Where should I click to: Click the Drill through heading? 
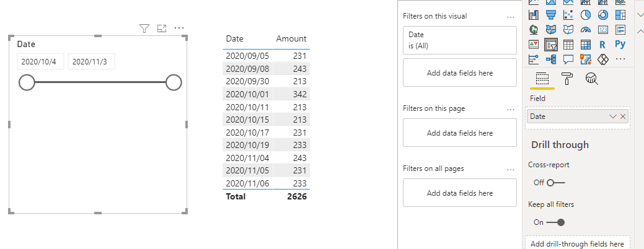560,145
